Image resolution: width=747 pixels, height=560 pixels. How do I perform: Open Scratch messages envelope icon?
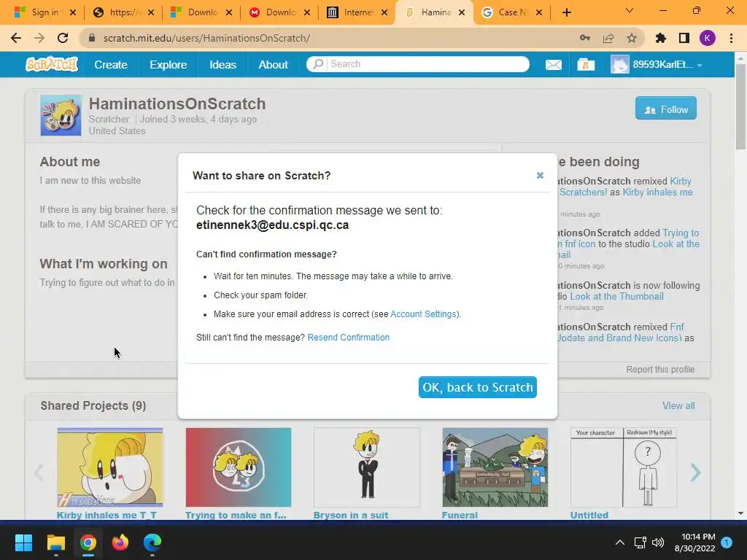(x=553, y=65)
